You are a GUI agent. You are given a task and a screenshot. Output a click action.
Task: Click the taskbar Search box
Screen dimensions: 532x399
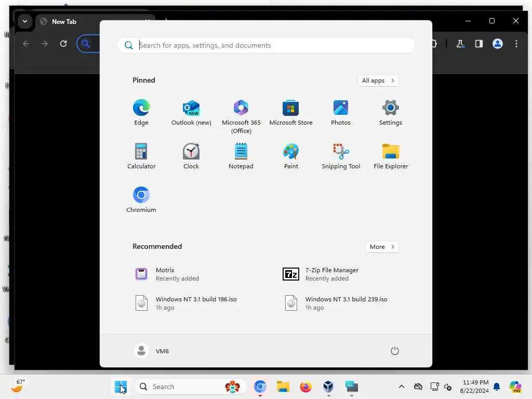(191, 387)
